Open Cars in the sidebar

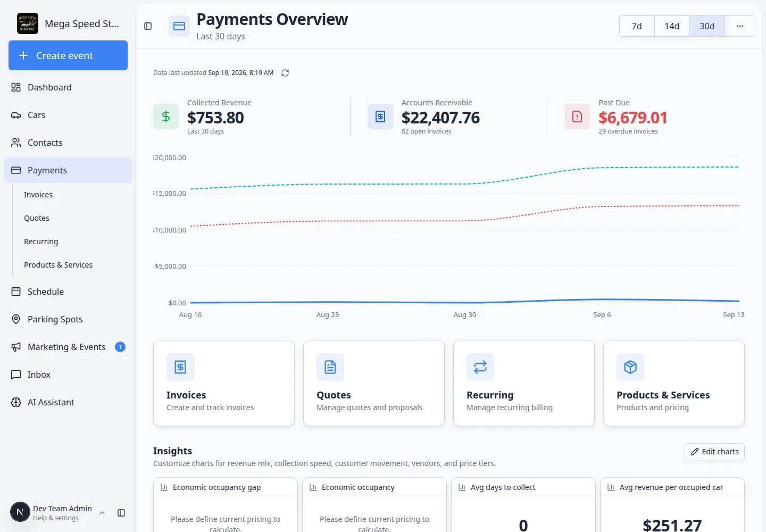coord(68,115)
